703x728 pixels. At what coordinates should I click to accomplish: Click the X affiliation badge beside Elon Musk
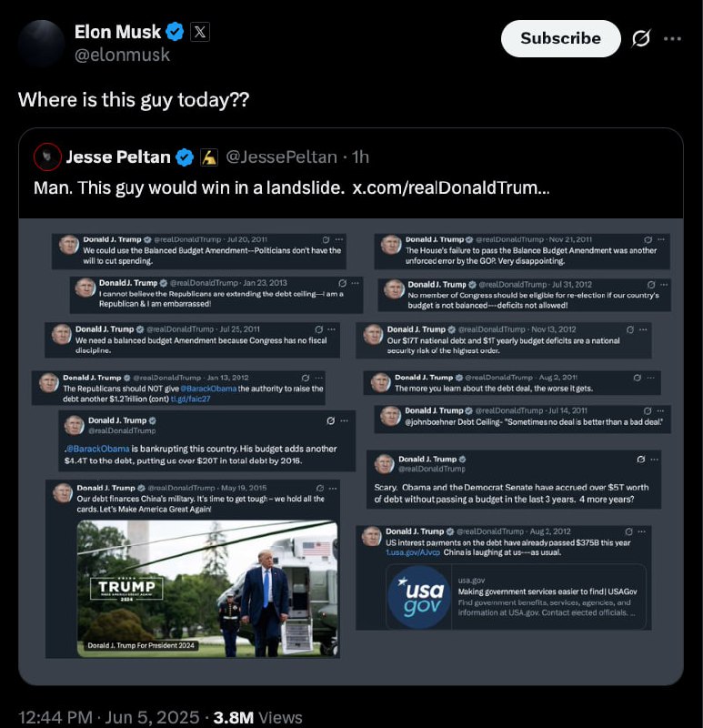pyautogui.click(x=200, y=32)
